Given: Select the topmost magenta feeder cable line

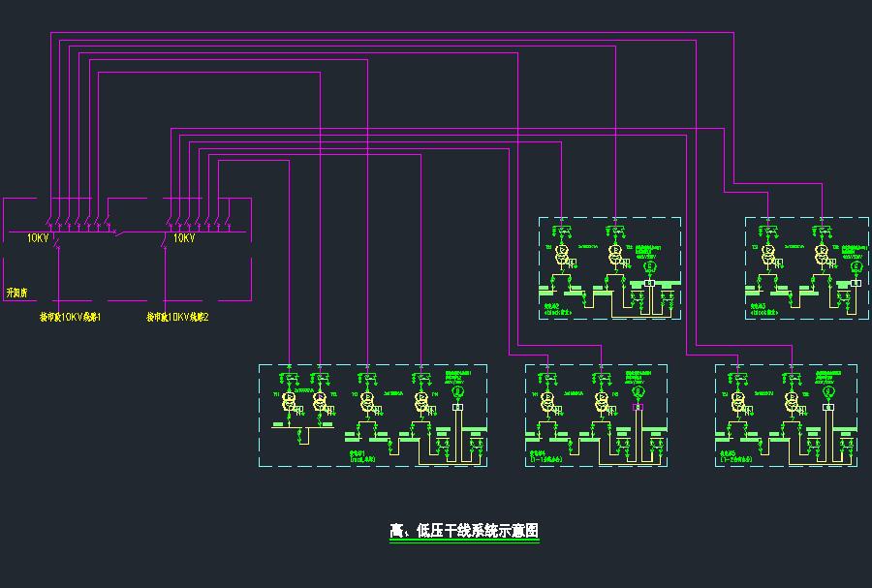Looking at the screenshot, I should [388, 32].
